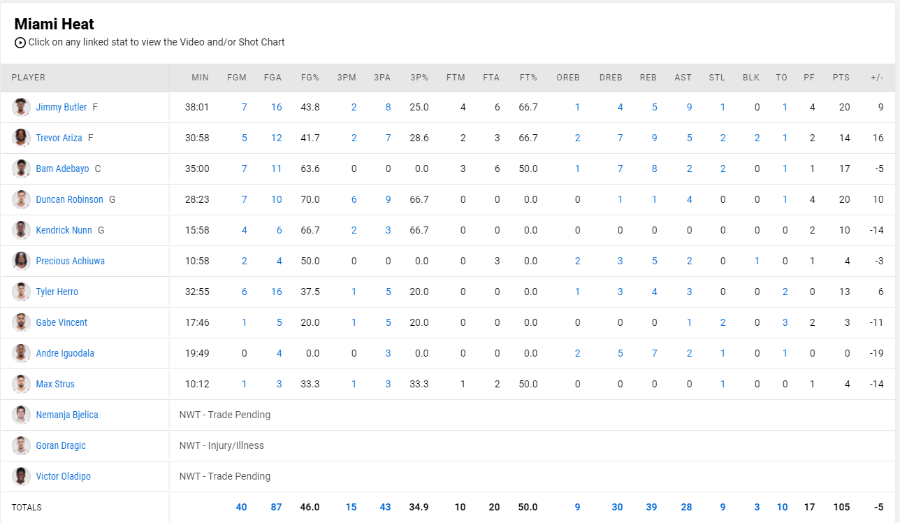Open Max Strus's player link
Viewport: 900px width, 523px height.
tap(55, 383)
